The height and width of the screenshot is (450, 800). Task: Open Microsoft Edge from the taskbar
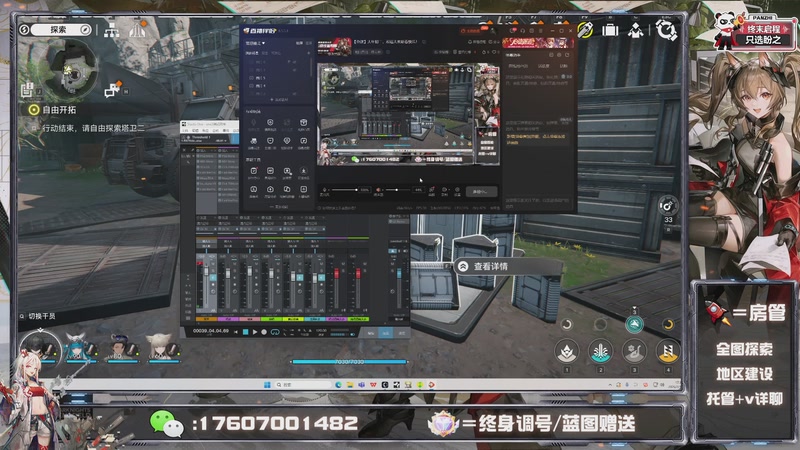tap(338, 385)
